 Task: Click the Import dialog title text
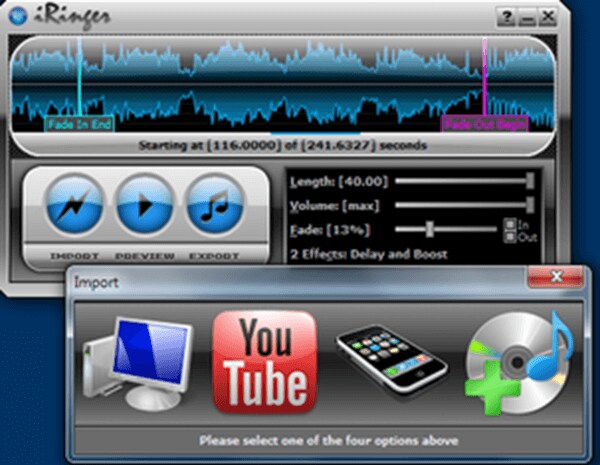96,283
